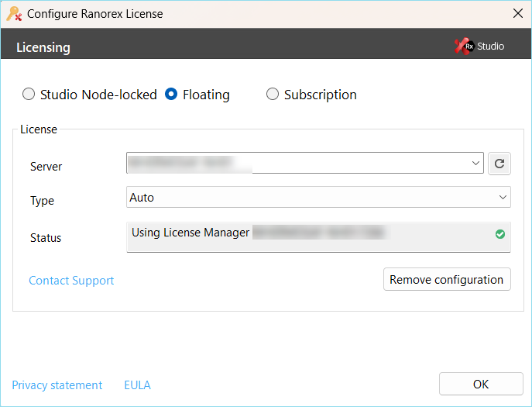Viewport: 532px width, 407px height.
Task: Click the Licensing header text
Action: [43, 47]
